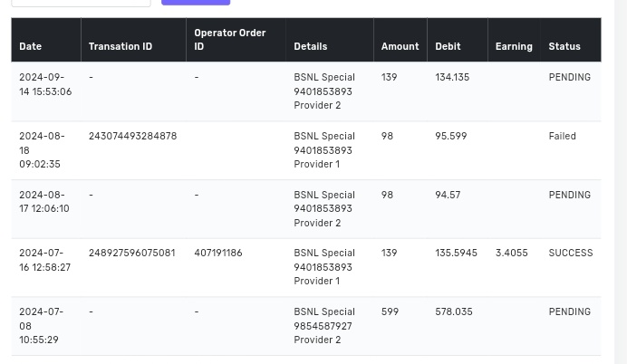Click the Debit column header
The height and width of the screenshot is (364, 627).
coord(448,46)
